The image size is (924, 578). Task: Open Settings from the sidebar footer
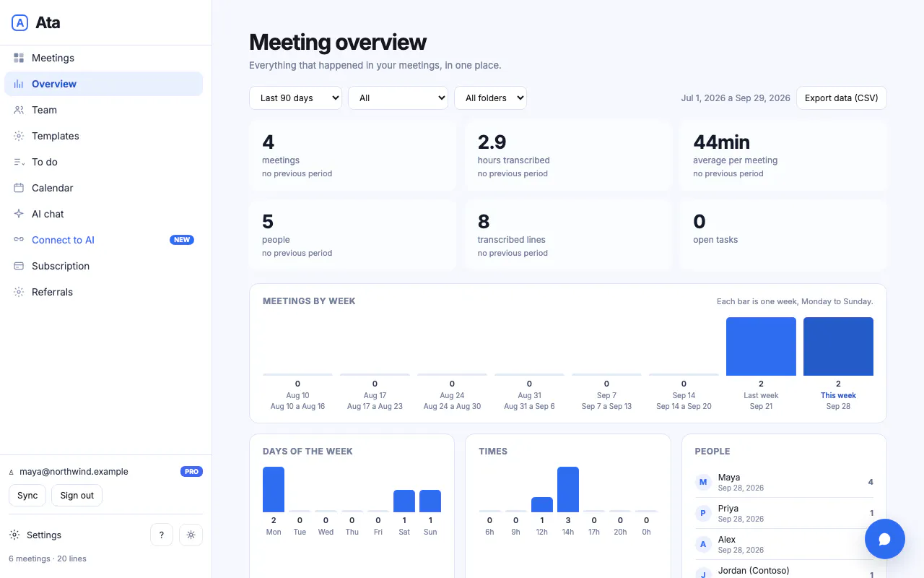pyautogui.click(x=36, y=535)
